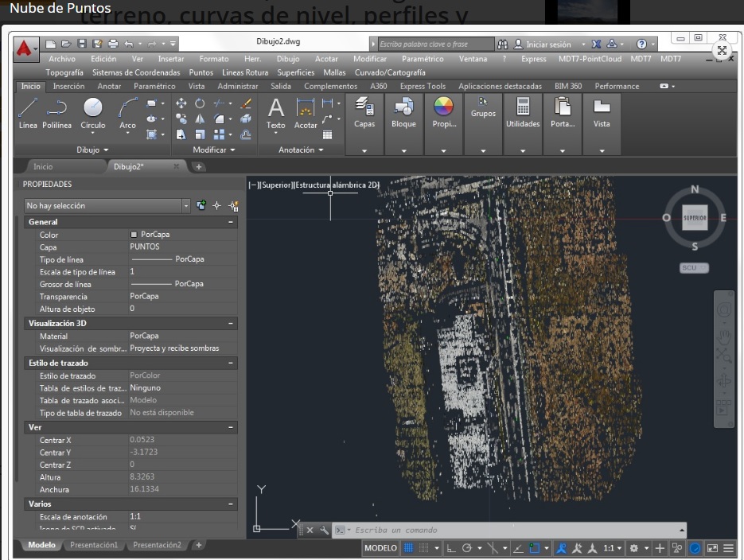Toggle the MODELO space button in status bar

pyautogui.click(x=380, y=548)
